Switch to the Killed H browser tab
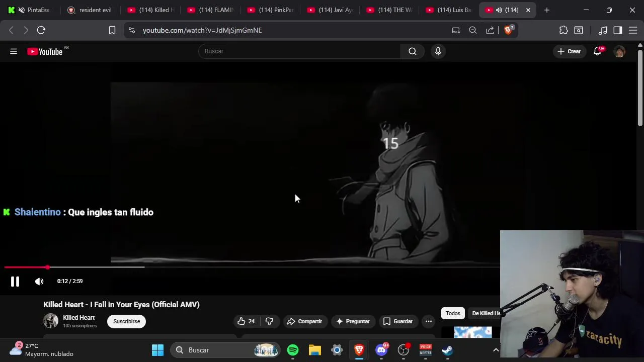Image resolution: width=644 pixels, height=362 pixels. 151,10
